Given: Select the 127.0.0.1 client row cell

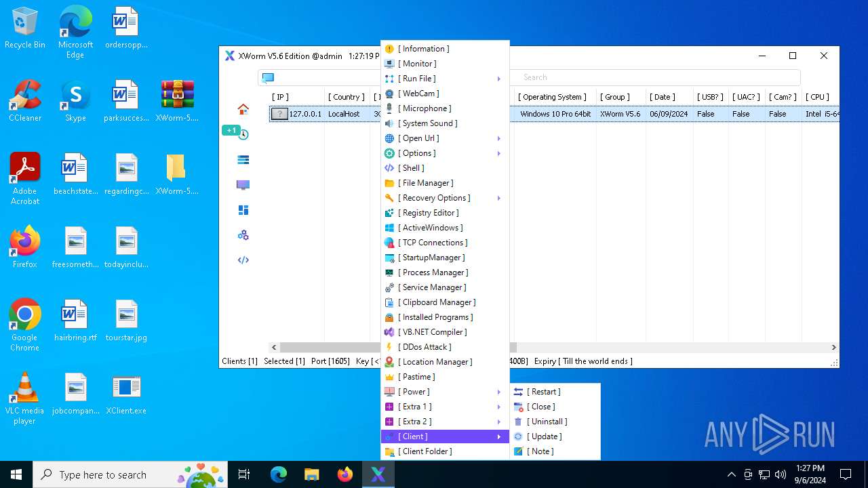Looking at the screenshot, I should tap(297, 114).
